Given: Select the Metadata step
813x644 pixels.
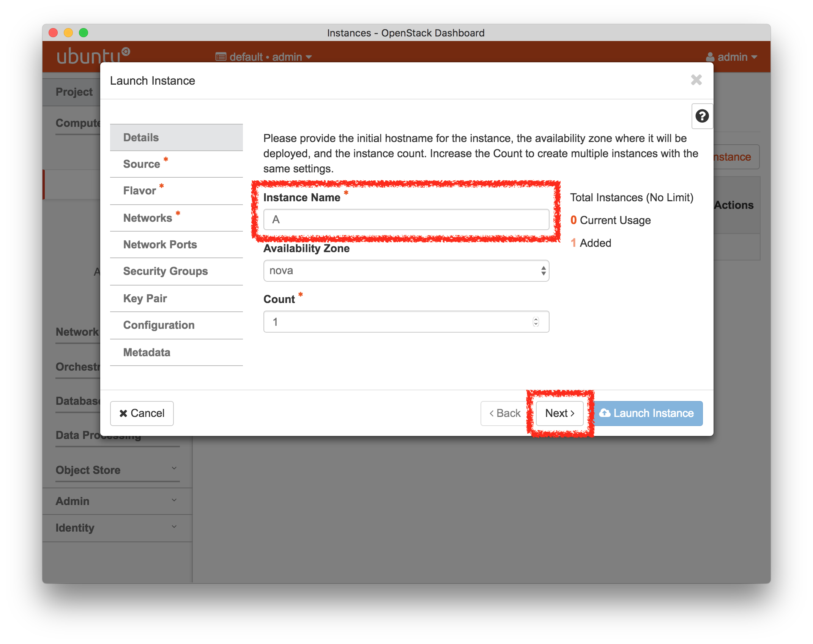Looking at the screenshot, I should (176, 352).
